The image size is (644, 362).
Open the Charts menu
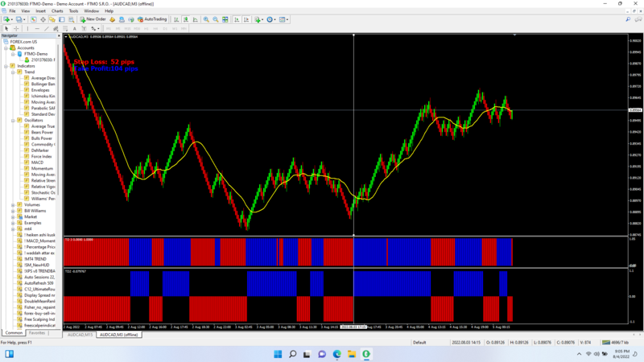point(57,11)
